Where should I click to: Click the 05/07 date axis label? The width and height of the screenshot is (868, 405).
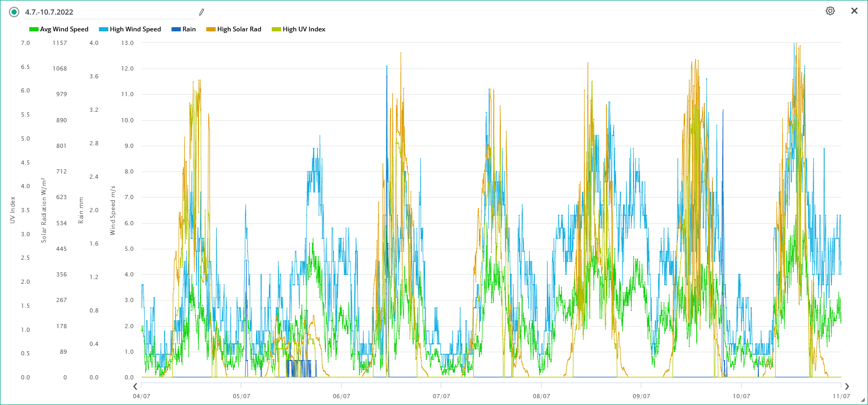[241, 396]
